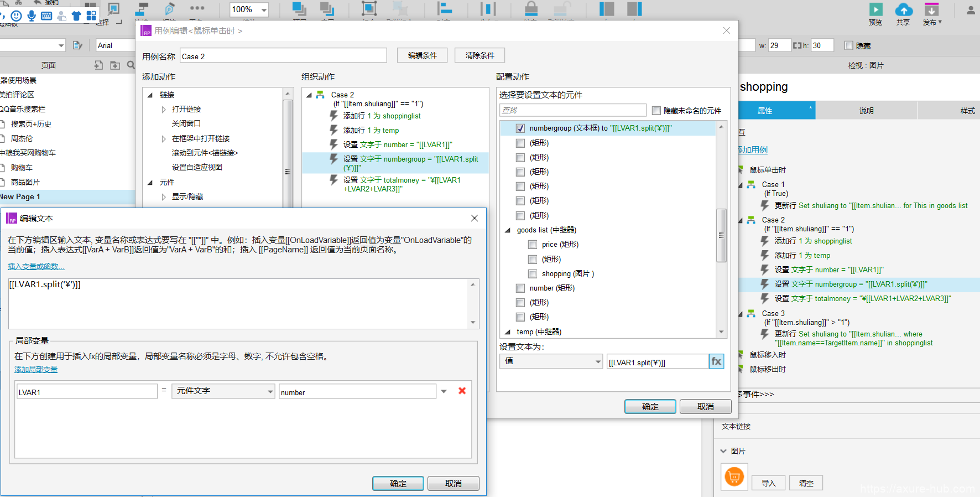The image size is (980, 497).
Task: Select the pen tool icon
Action: [170, 9]
